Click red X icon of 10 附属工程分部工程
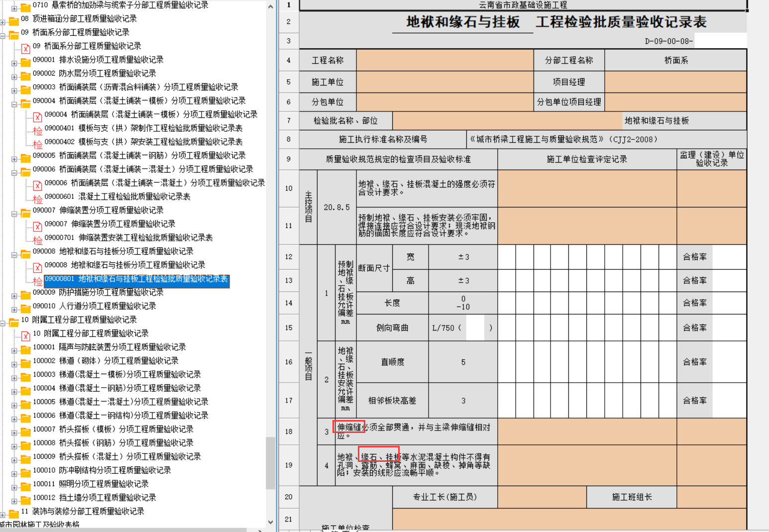Image resolution: width=769 pixels, height=532 pixels. (x=26, y=336)
